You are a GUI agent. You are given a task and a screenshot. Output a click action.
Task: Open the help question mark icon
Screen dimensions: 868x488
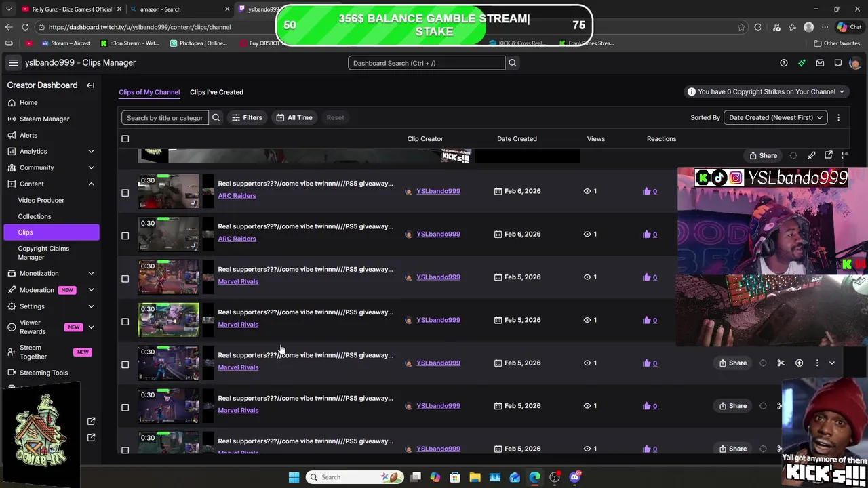coord(784,63)
